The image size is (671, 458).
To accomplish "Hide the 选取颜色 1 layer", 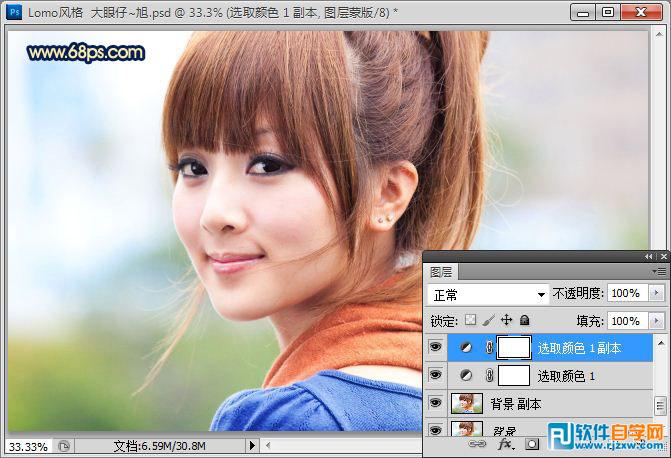I will 435,375.
